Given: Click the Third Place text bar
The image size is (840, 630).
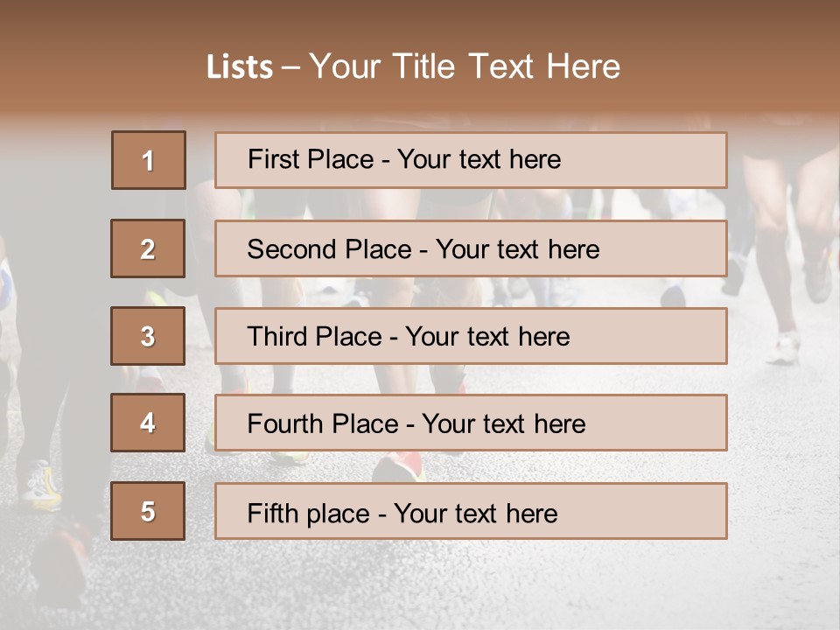Looking at the screenshot, I should [471, 336].
